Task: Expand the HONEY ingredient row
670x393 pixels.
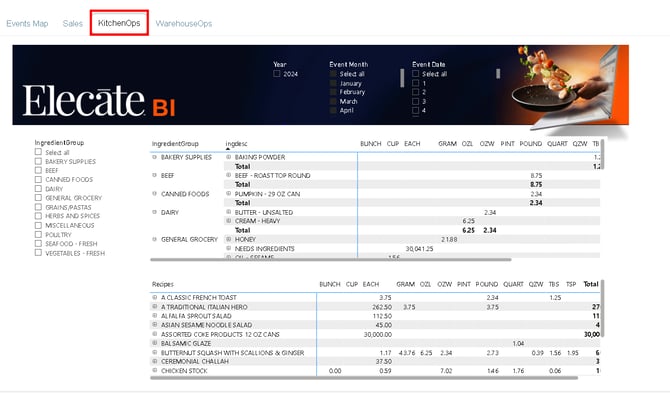Action: 229,239
